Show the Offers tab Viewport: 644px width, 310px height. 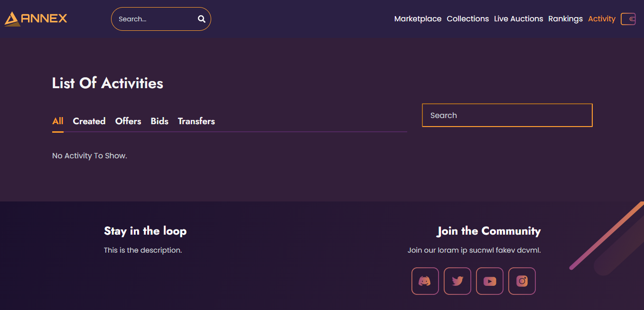click(x=128, y=121)
